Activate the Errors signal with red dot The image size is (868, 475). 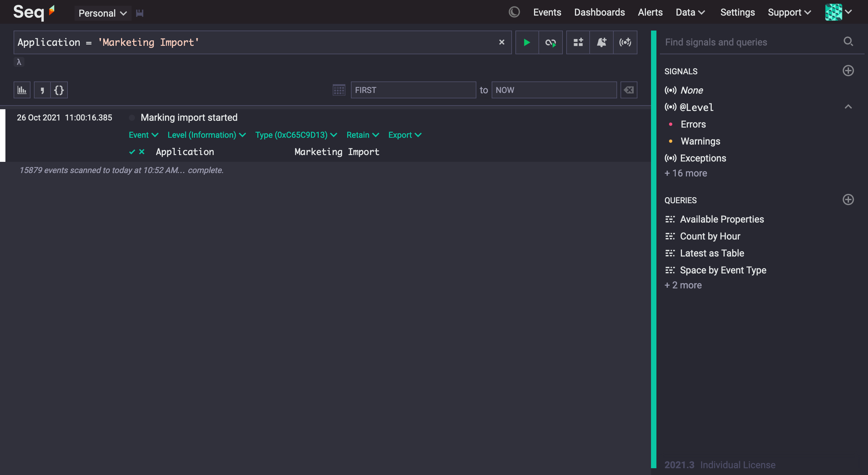pos(693,124)
